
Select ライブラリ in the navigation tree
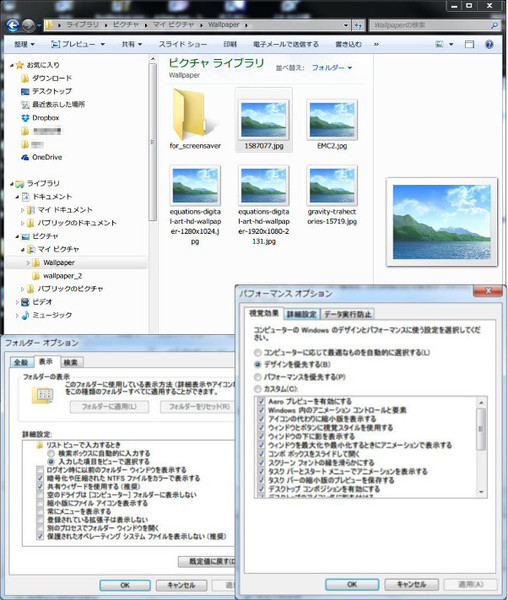tap(37, 184)
